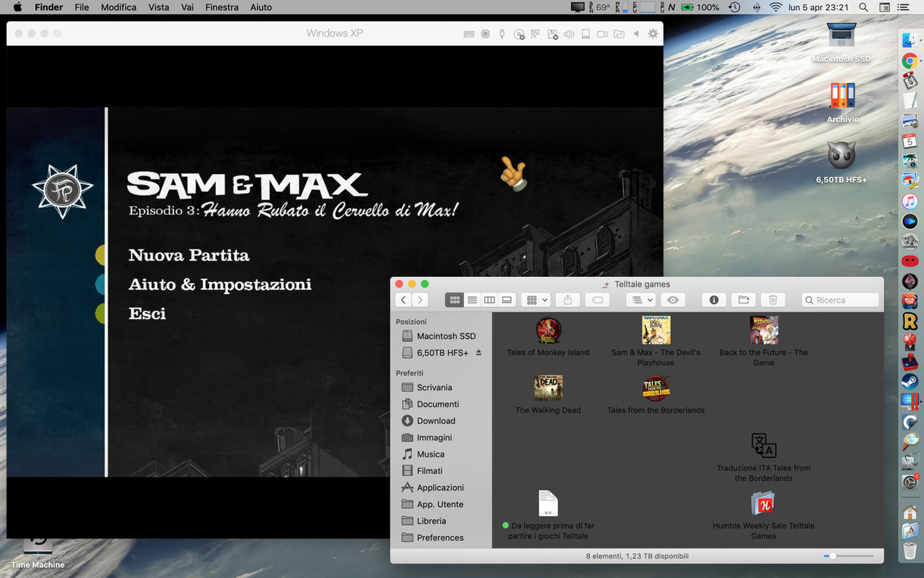The width and height of the screenshot is (924, 578).
Task: Click the CD/DVD drive icon in Windows XP toolbar
Action: [519, 34]
